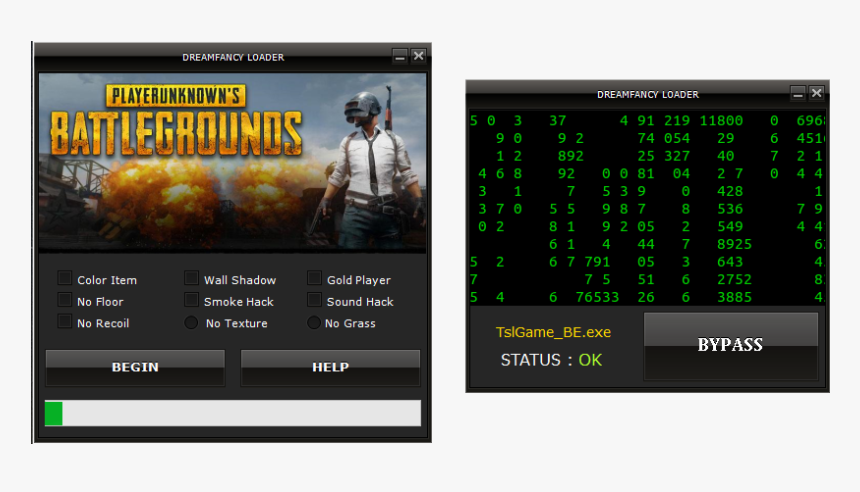Screen dimensions: 860x492
Task: Click the green matrix number display
Action: coord(647,208)
